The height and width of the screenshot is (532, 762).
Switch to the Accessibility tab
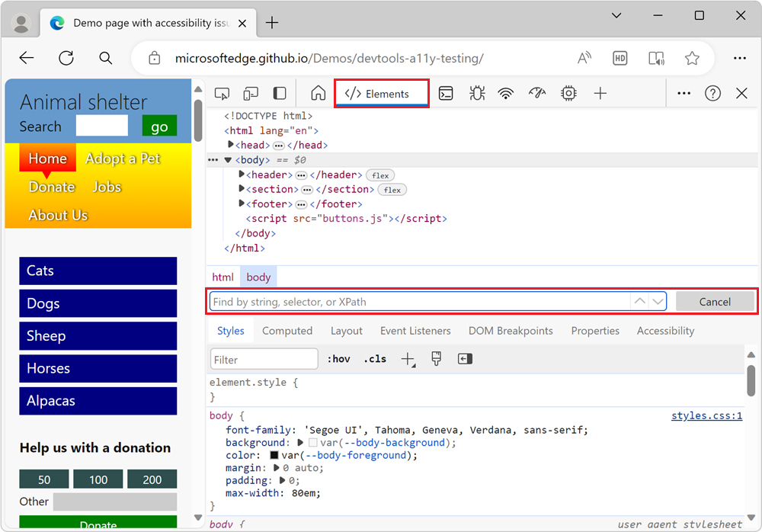click(665, 330)
